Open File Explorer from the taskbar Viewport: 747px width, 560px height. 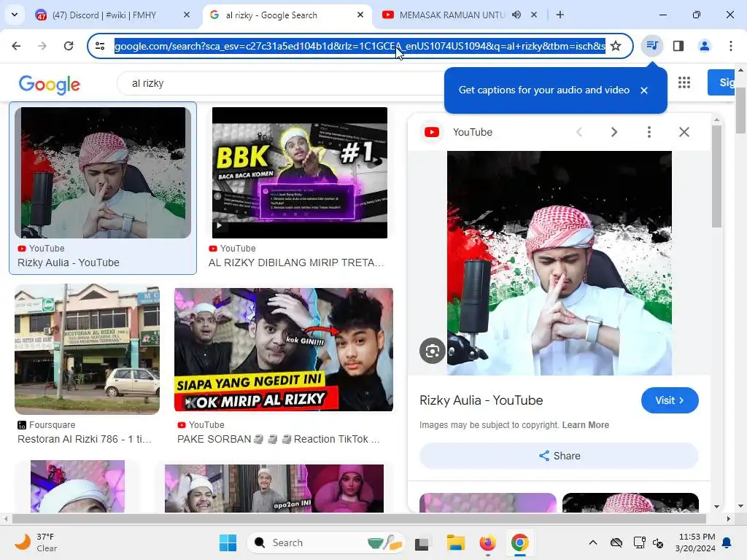[x=455, y=542]
